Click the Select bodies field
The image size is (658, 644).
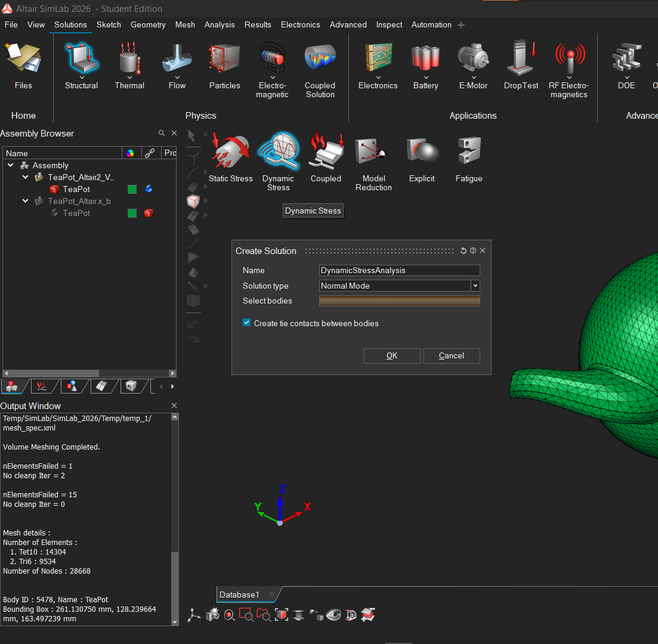coord(399,301)
